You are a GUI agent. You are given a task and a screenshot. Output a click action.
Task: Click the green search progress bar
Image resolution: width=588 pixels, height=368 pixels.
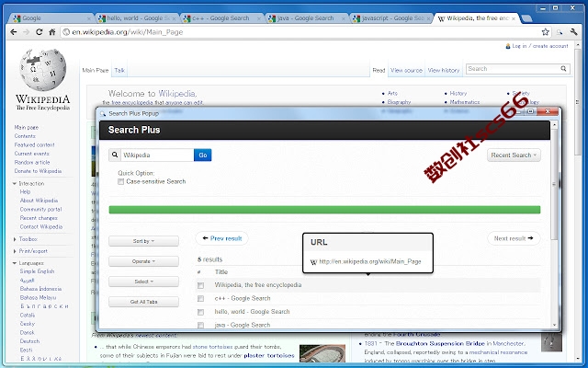click(324, 210)
